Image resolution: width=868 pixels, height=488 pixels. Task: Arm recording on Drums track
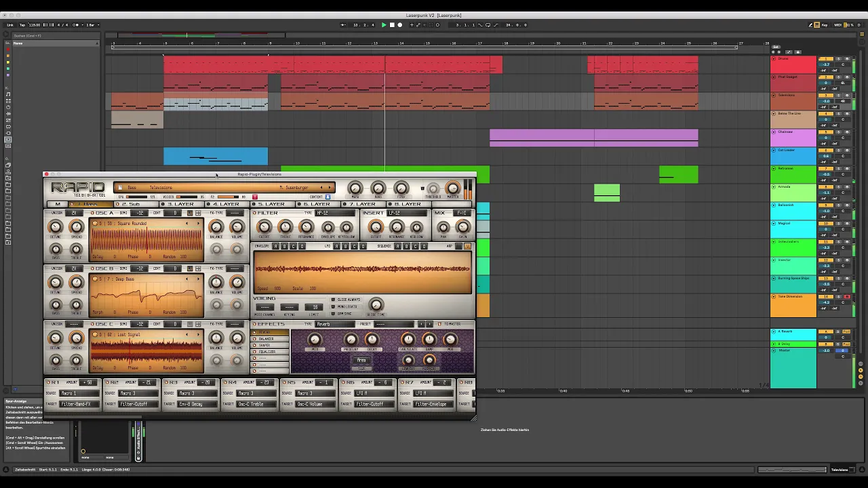point(847,60)
